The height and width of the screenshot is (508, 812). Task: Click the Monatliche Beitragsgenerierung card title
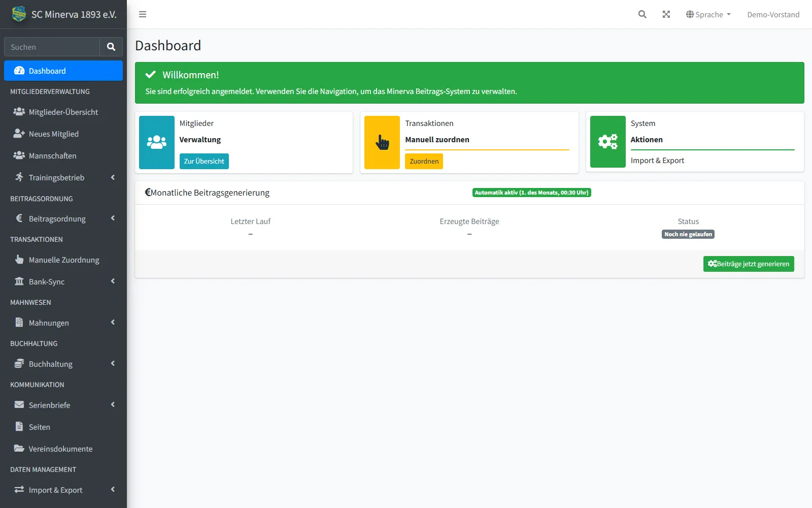click(210, 193)
